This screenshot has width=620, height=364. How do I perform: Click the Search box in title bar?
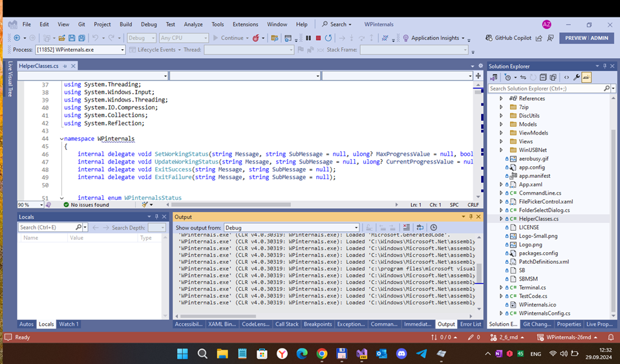point(336,24)
